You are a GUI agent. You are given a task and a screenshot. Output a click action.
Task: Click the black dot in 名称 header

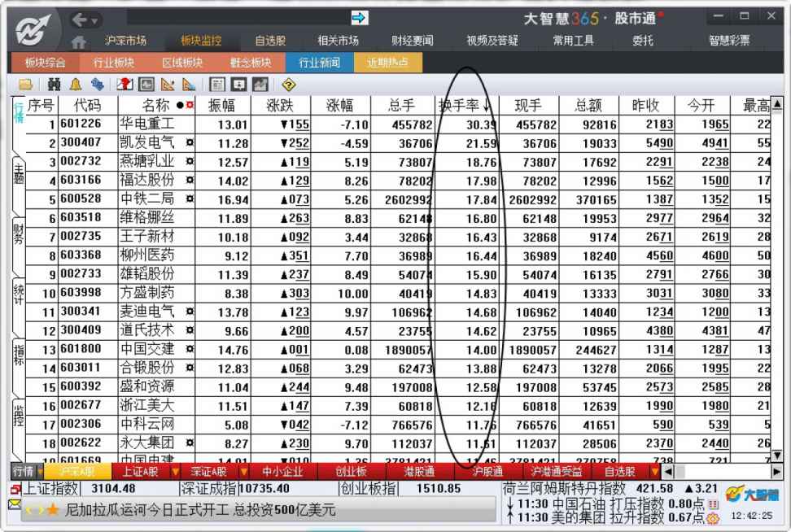coord(180,105)
